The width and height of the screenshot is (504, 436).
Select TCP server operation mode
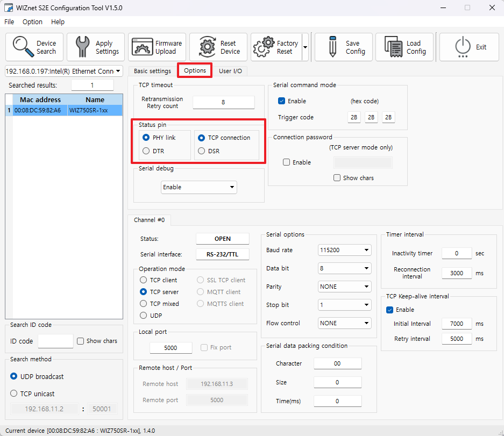click(x=159, y=292)
